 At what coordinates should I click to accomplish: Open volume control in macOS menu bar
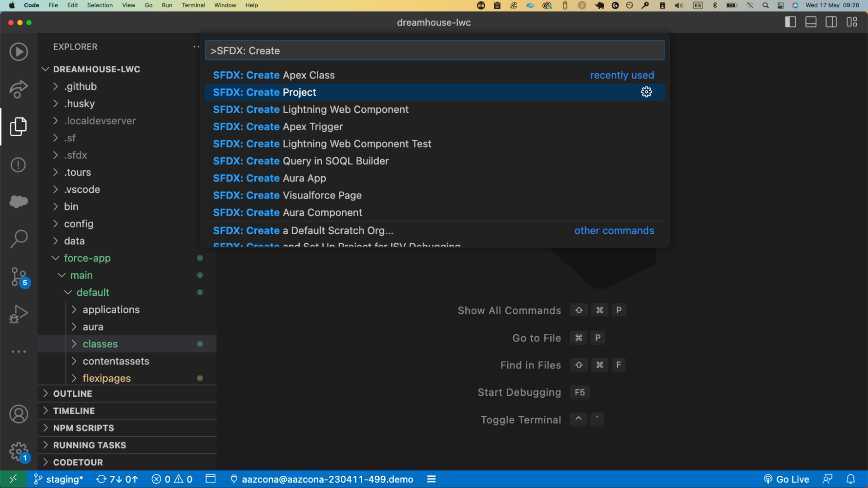(679, 5)
